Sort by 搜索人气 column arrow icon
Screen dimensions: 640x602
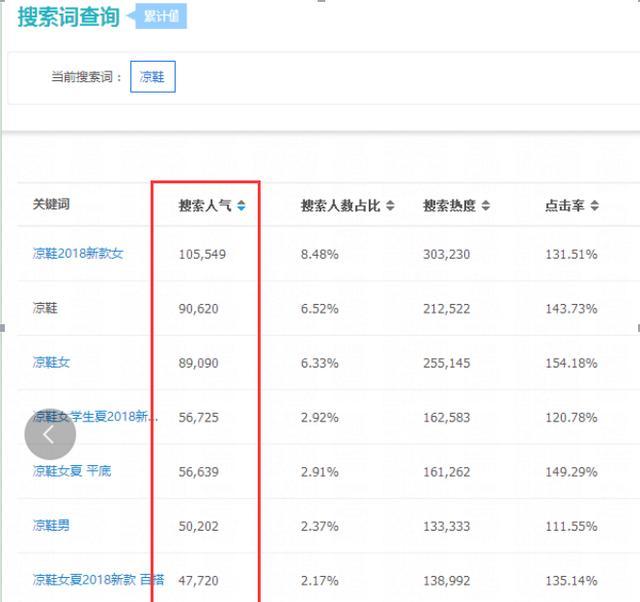coord(241,206)
